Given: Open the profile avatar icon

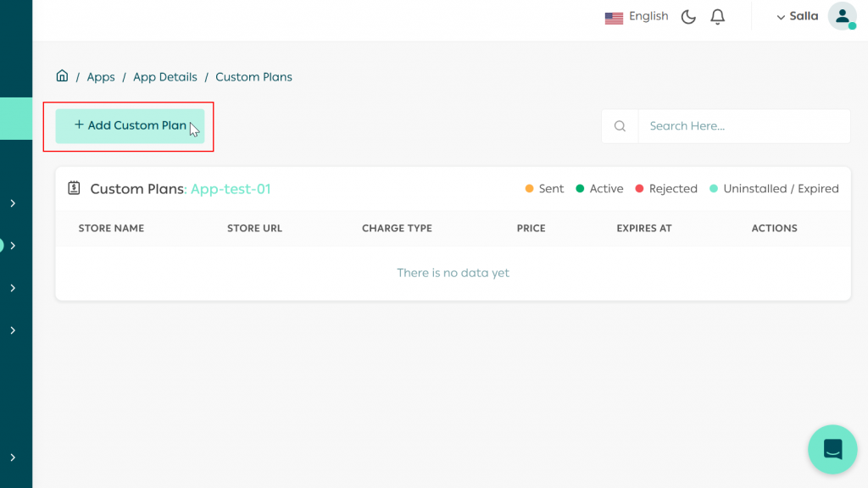Looking at the screenshot, I should (840, 16).
